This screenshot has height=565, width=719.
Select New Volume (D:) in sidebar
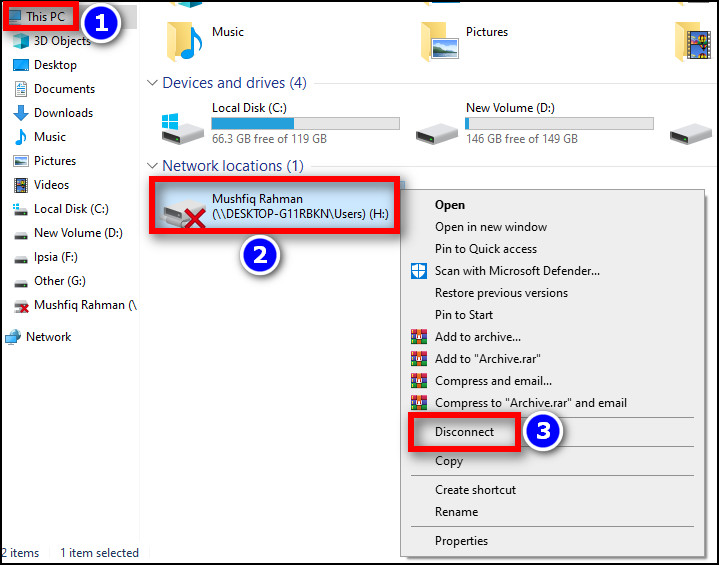coord(78,233)
